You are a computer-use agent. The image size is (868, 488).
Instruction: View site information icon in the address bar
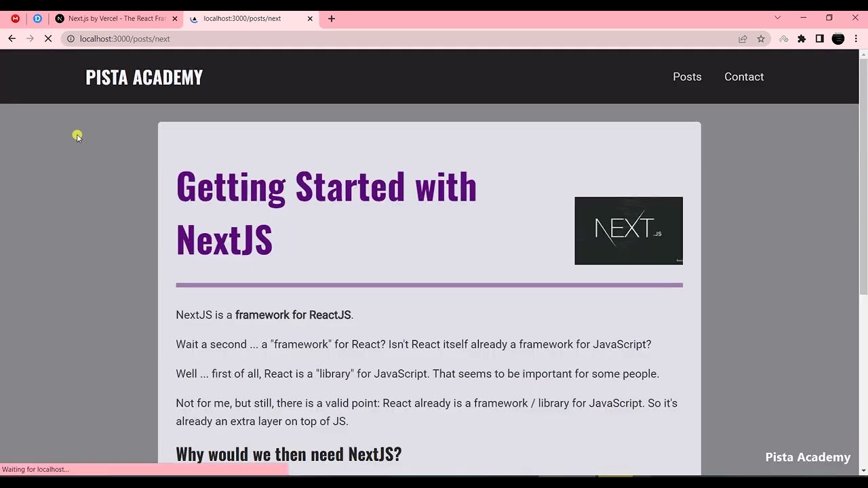tap(71, 39)
